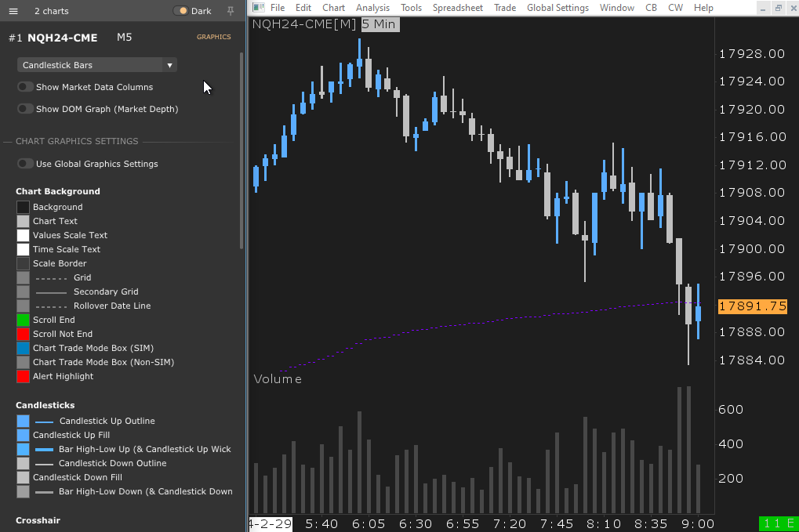799x532 pixels.
Task: Click the GRAPHICS link
Action: pos(213,36)
